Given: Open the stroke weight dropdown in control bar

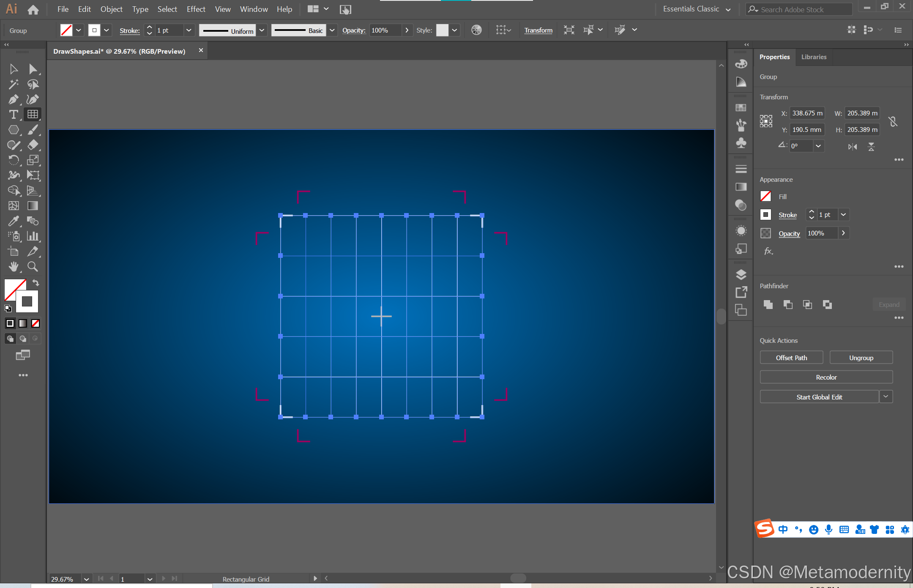Looking at the screenshot, I should tap(189, 30).
